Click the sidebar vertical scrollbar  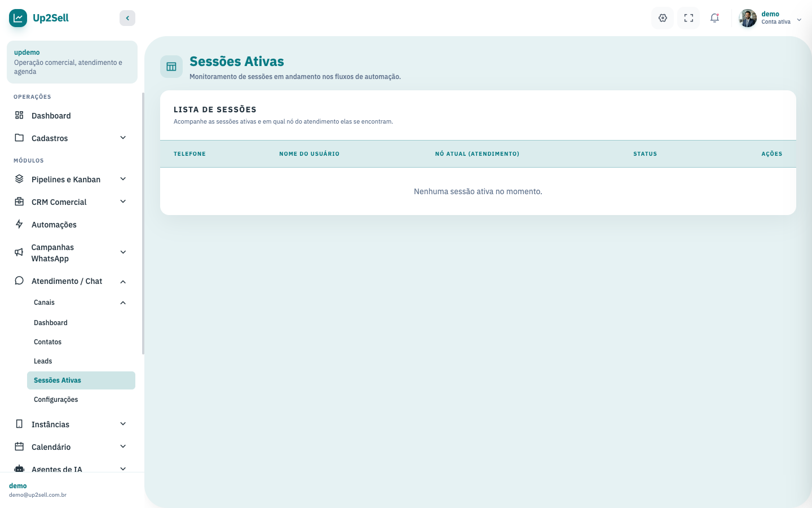143,224
